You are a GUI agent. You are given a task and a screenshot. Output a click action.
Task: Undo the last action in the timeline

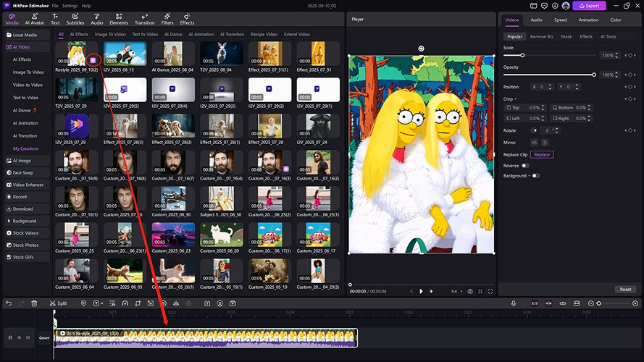[x=9, y=303]
